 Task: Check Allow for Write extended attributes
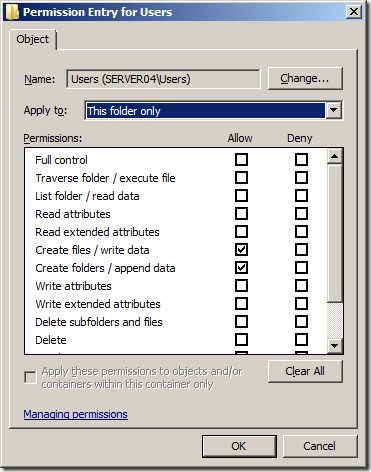241,304
